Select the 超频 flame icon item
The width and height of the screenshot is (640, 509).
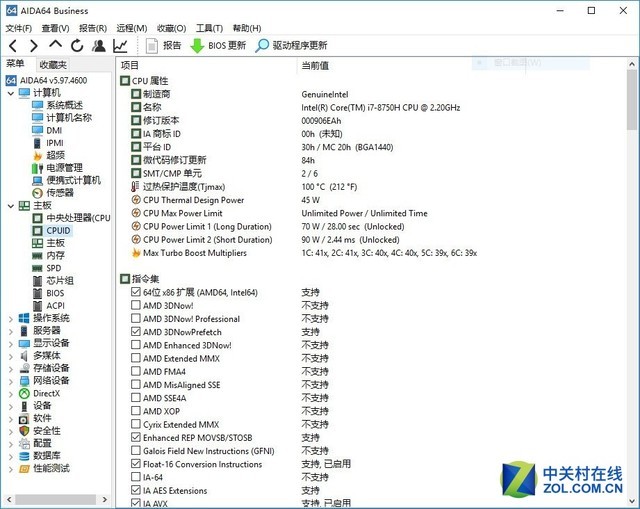(x=49, y=155)
